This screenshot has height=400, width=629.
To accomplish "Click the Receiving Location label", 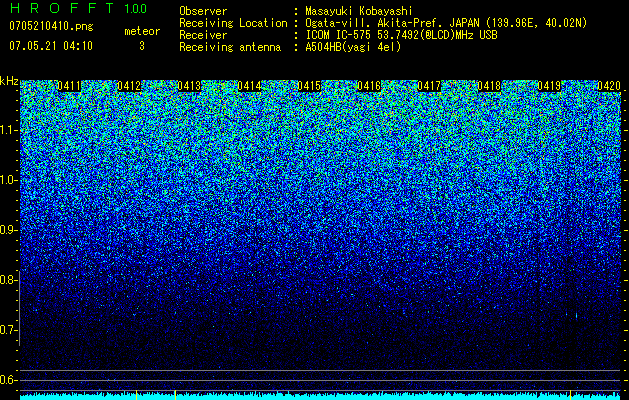I will coord(233,23).
